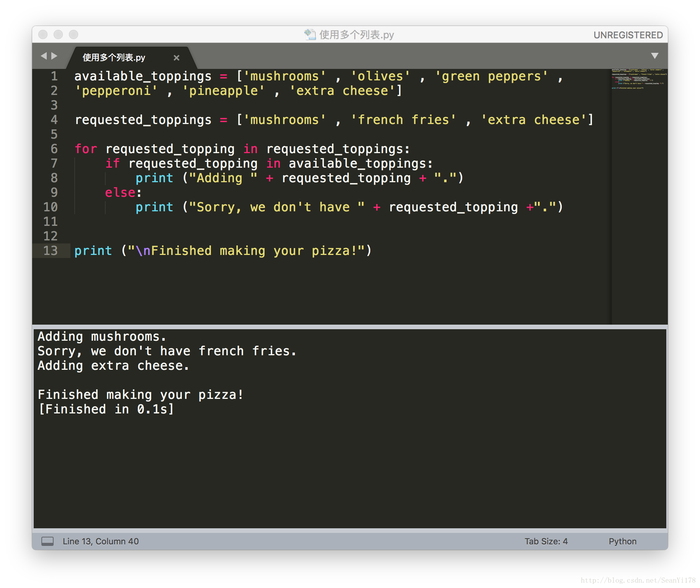The width and height of the screenshot is (700, 588).
Task: Close the 使用多个列表.py tab
Action: (177, 58)
